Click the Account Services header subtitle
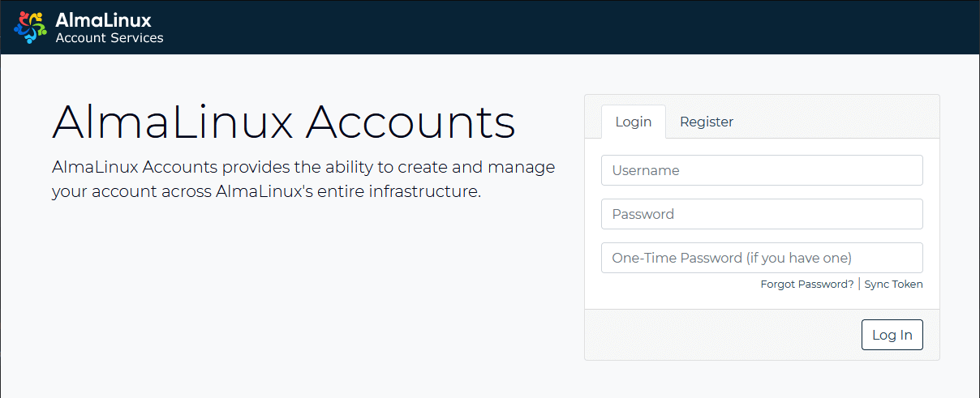The height and width of the screenshot is (398, 980). [x=109, y=38]
